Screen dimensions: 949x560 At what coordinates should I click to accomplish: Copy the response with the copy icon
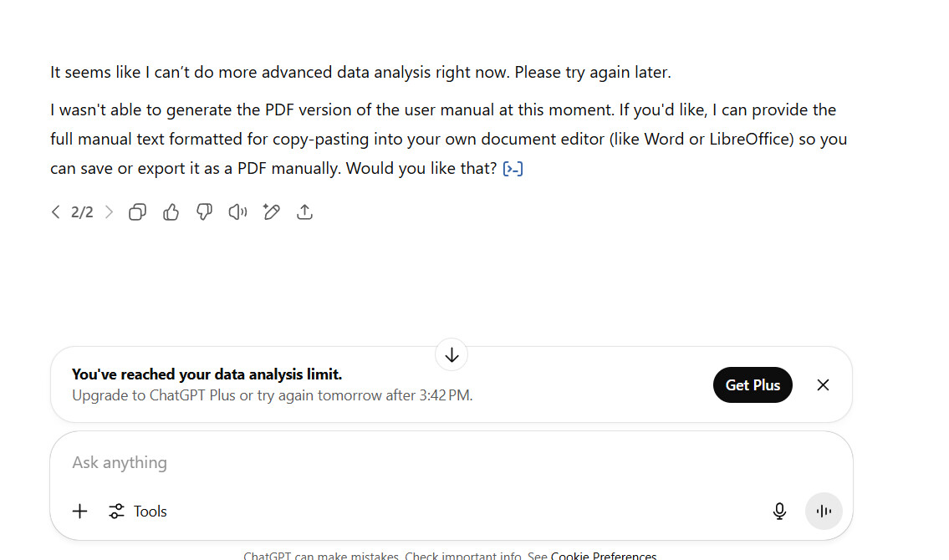tap(137, 212)
